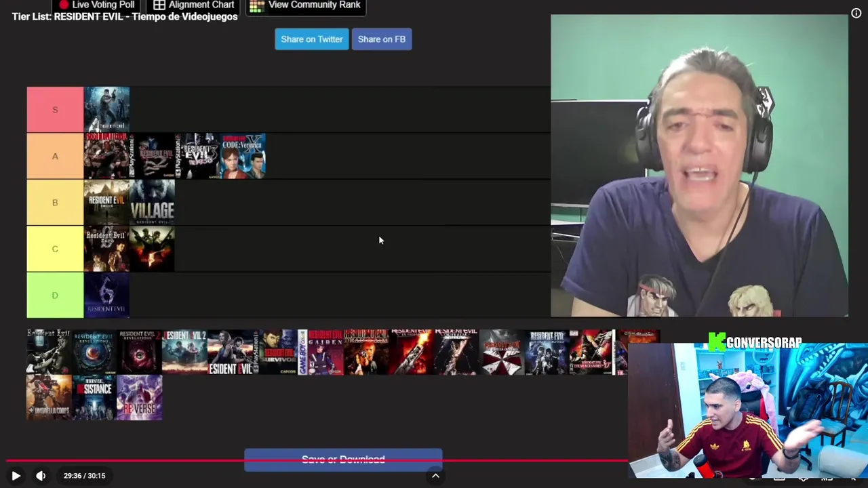Select the first unranked Resident Evil cover

(x=49, y=352)
